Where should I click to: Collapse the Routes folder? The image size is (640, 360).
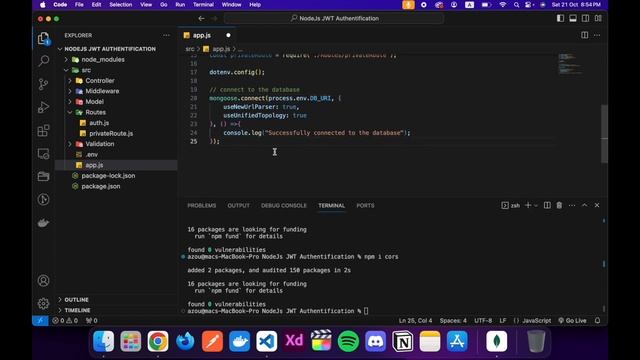pyautogui.click(x=70, y=112)
